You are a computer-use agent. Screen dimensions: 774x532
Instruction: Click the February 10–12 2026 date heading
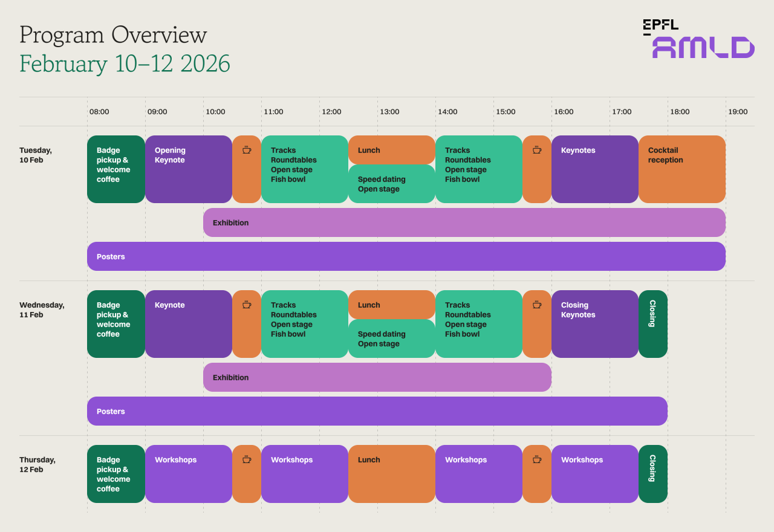click(125, 63)
